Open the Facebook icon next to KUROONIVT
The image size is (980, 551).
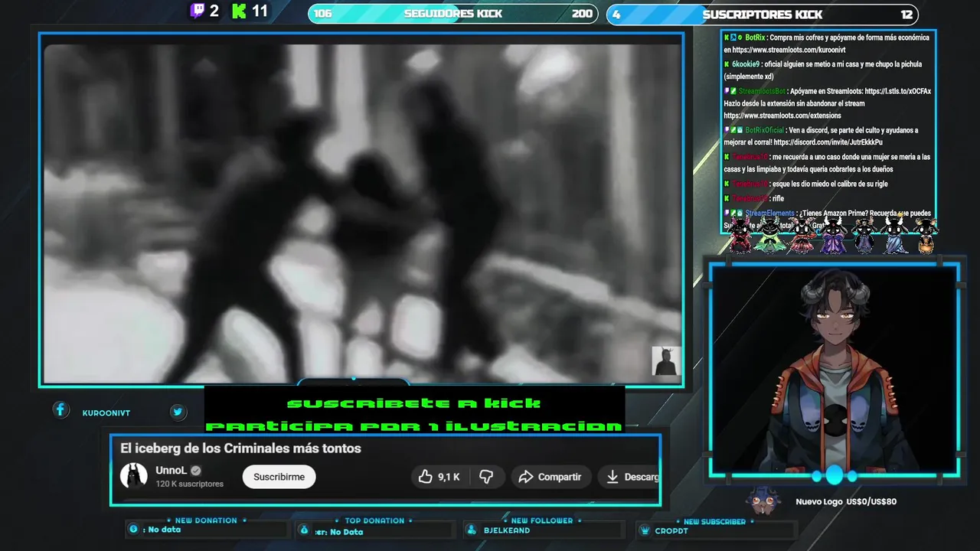click(x=60, y=410)
